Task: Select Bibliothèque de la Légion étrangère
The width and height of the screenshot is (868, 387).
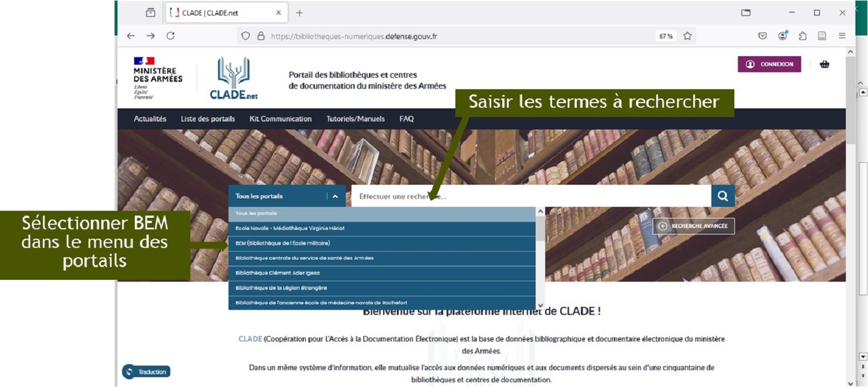Action: pyautogui.click(x=382, y=288)
